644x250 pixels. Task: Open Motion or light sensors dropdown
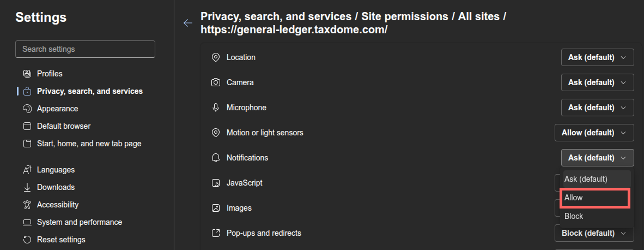(594, 133)
